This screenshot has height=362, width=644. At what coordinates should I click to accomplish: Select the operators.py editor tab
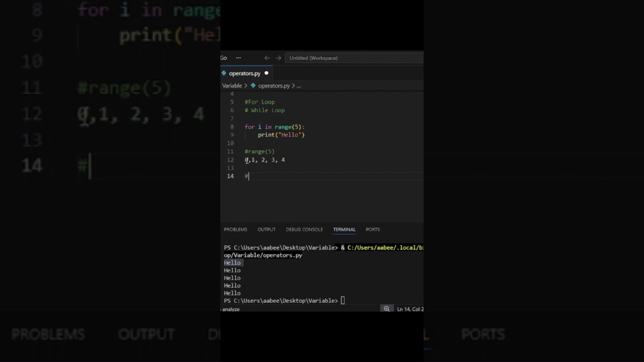click(246, 73)
